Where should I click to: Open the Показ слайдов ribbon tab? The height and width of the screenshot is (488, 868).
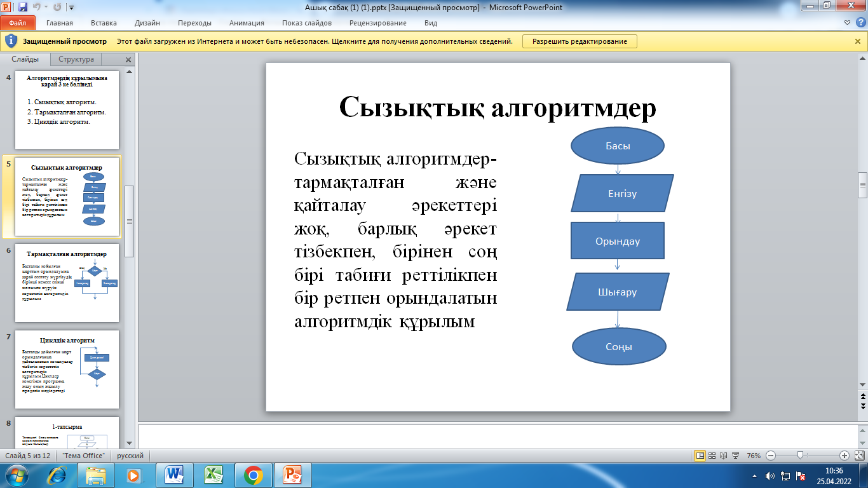pos(306,23)
